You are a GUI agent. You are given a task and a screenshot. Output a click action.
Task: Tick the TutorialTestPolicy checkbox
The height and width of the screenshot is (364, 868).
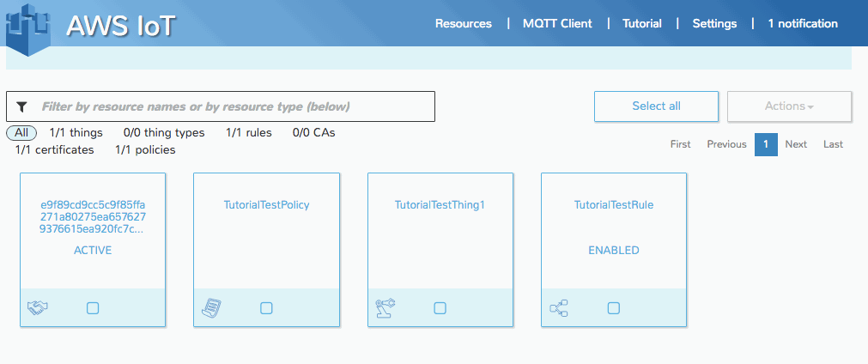click(x=266, y=308)
